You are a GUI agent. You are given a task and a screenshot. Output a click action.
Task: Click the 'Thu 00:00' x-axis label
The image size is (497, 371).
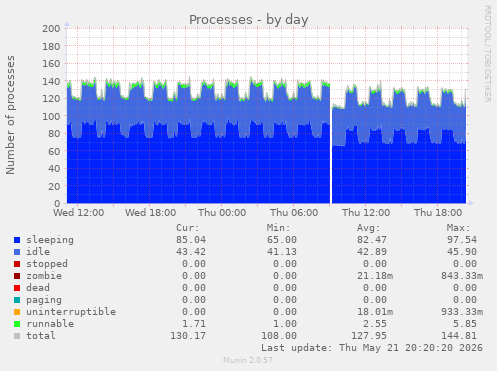tap(222, 213)
